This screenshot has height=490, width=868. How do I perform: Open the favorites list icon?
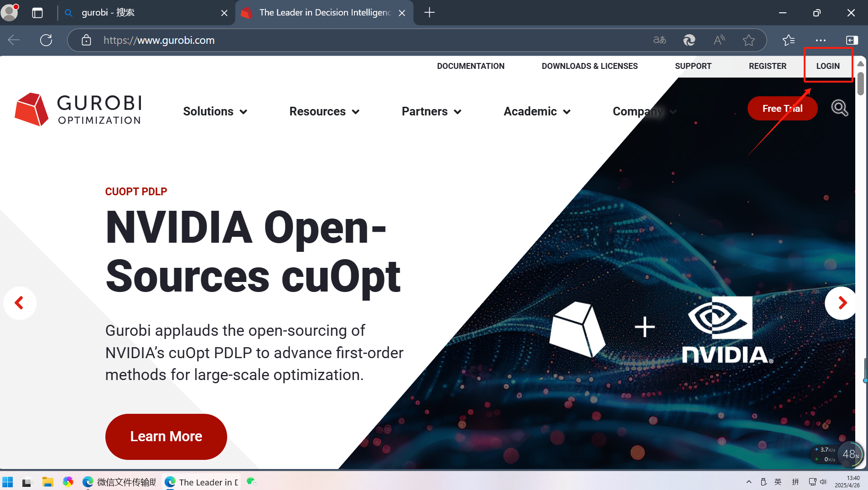pyautogui.click(x=789, y=40)
